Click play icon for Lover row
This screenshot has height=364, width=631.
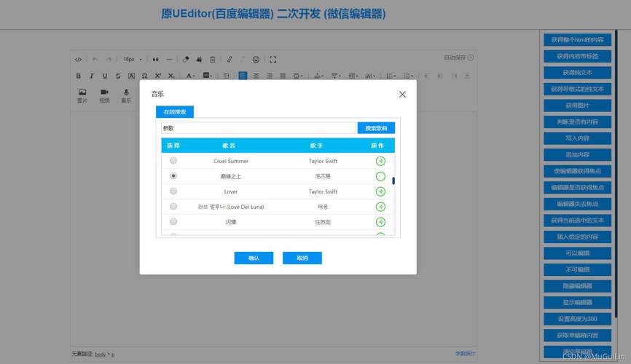[380, 191]
